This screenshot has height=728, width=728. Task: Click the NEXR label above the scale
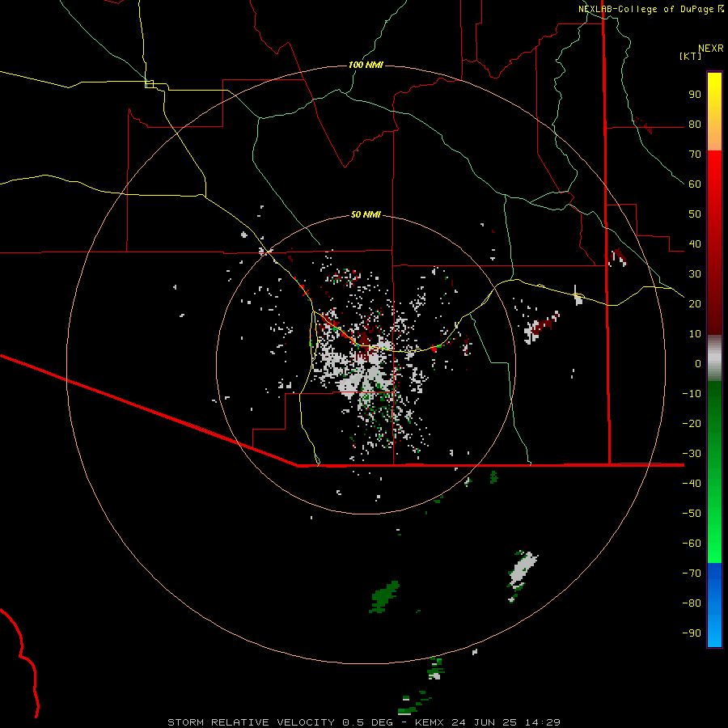coord(711,49)
